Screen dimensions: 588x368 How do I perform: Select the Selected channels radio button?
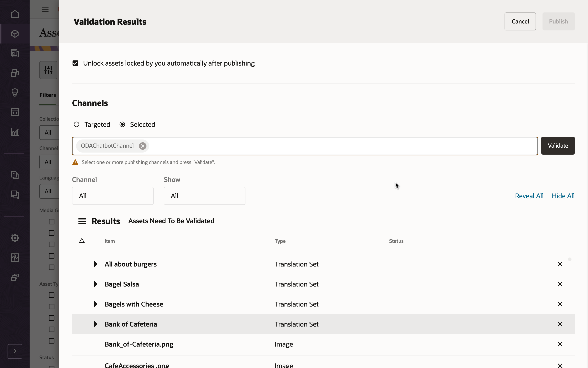(122, 124)
